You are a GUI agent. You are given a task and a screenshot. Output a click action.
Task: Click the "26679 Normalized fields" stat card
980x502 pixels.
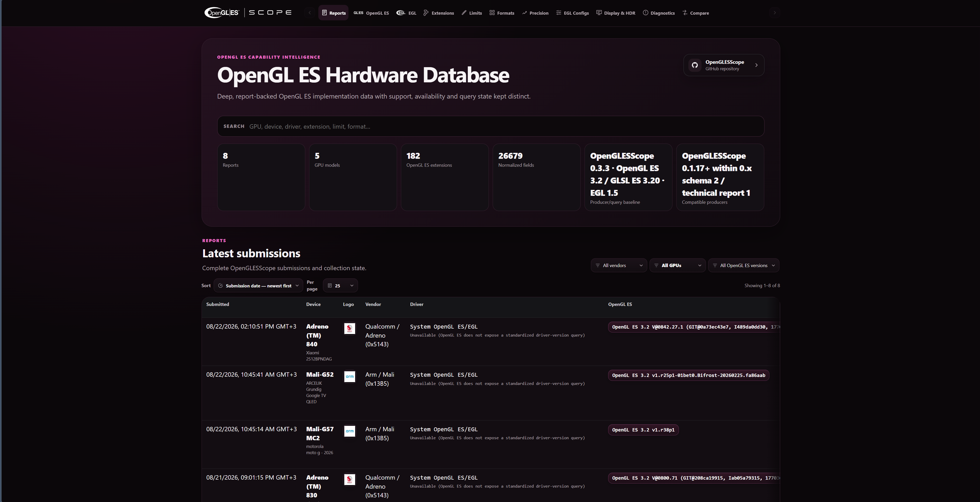tap(536, 177)
